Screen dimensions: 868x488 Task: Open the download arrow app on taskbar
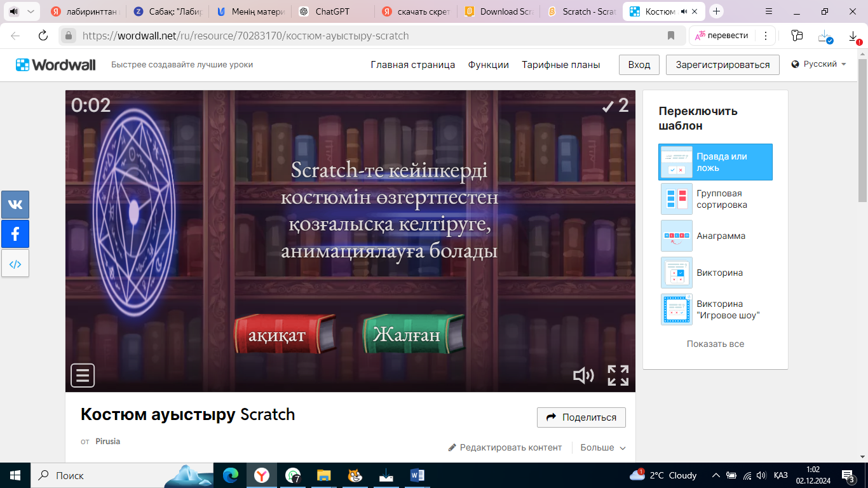(x=386, y=475)
